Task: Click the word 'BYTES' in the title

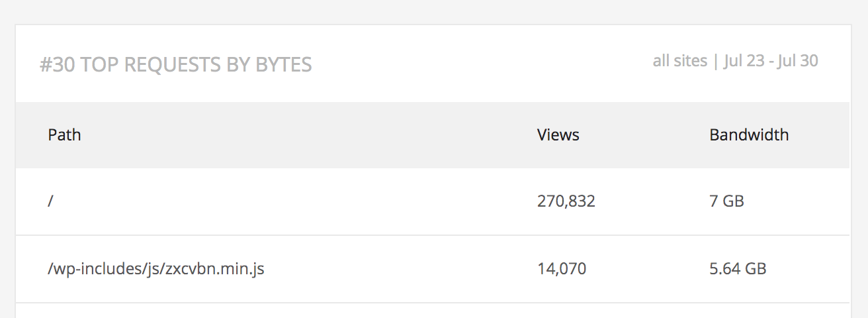Action: (x=284, y=65)
